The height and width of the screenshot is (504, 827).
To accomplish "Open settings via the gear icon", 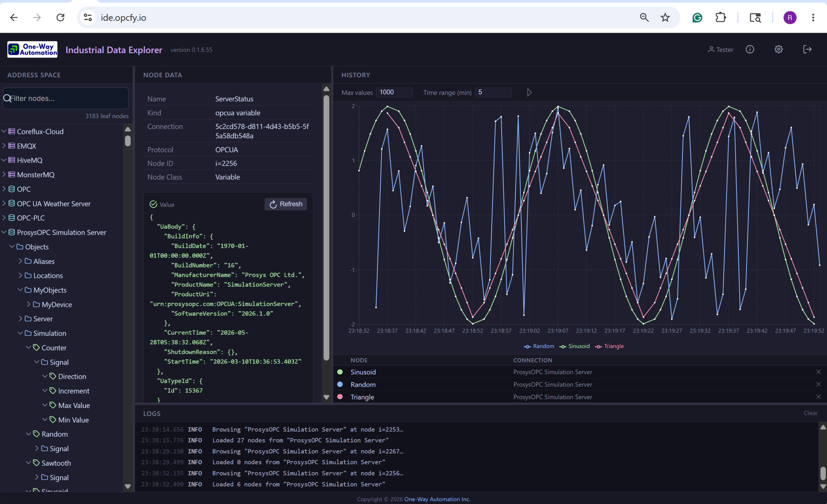I will pos(779,50).
